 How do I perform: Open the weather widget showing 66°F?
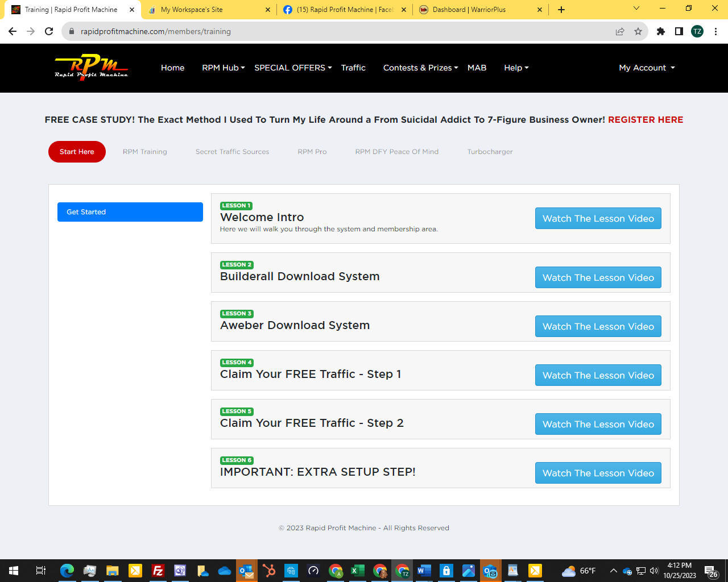coord(578,571)
